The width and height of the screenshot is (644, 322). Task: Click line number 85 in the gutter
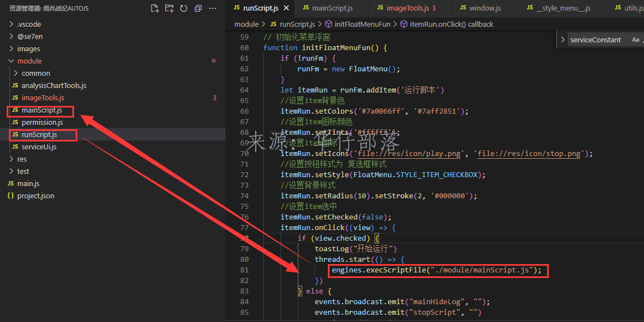click(x=245, y=313)
